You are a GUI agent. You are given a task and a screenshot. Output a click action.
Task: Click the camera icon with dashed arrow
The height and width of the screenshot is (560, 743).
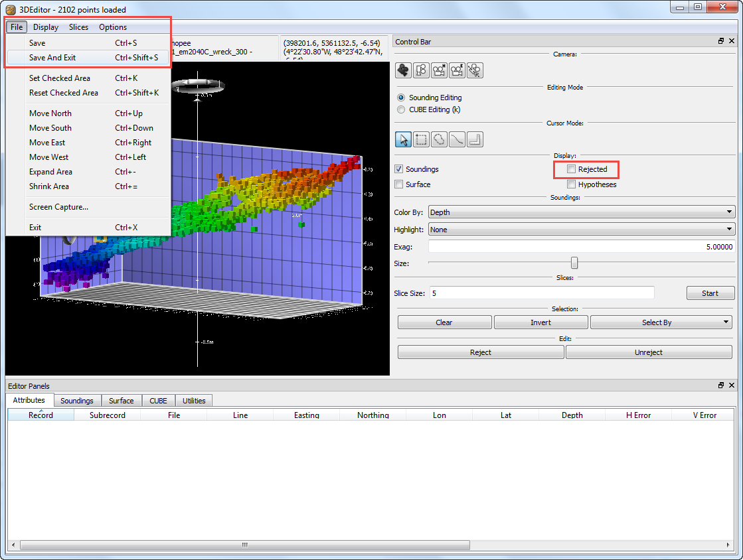(x=475, y=70)
